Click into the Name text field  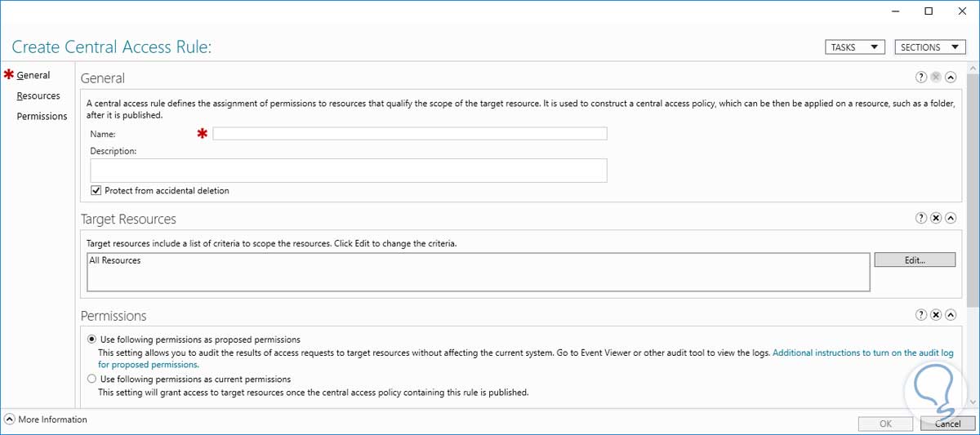tap(409, 134)
